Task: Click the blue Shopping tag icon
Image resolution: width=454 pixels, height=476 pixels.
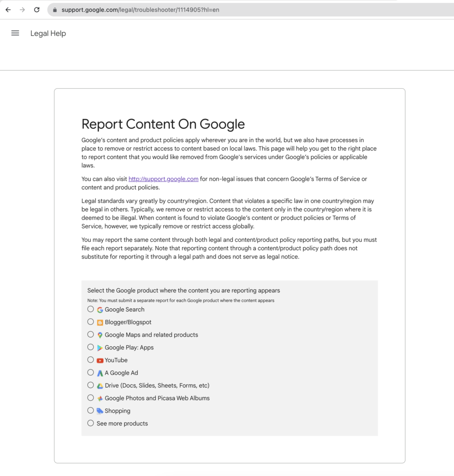Action: click(100, 411)
